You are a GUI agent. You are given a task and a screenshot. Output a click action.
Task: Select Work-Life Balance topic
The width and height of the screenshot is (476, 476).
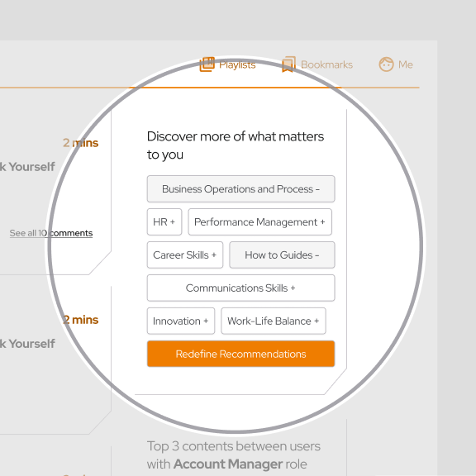coord(274,321)
